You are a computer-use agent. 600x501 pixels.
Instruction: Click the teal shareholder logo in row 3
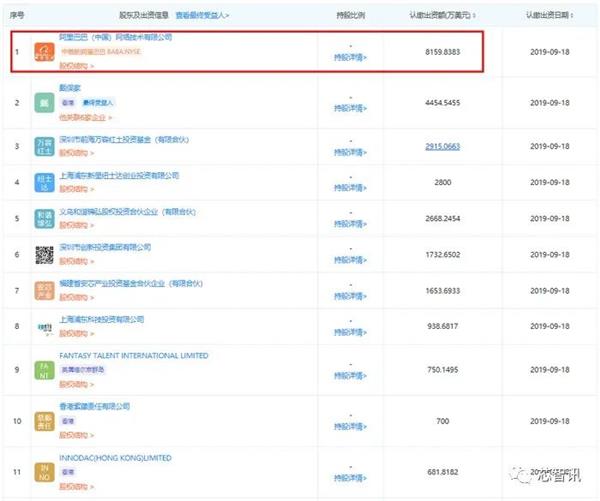click(44, 146)
